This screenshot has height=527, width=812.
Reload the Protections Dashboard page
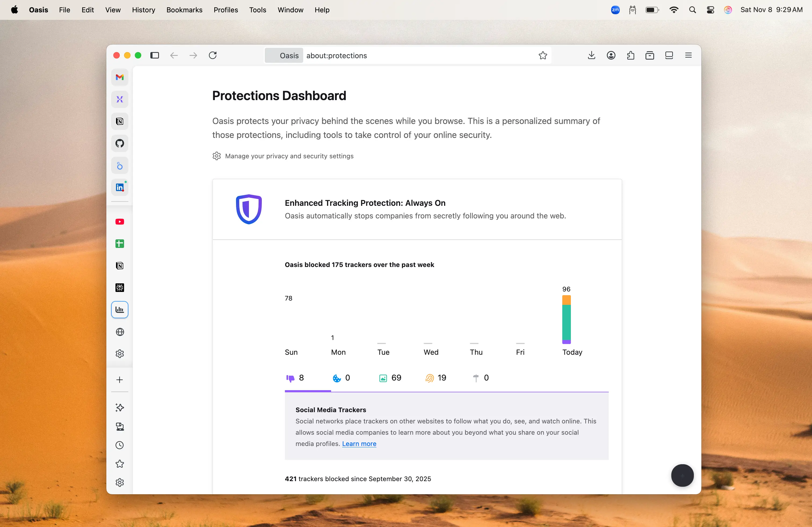click(213, 55)
